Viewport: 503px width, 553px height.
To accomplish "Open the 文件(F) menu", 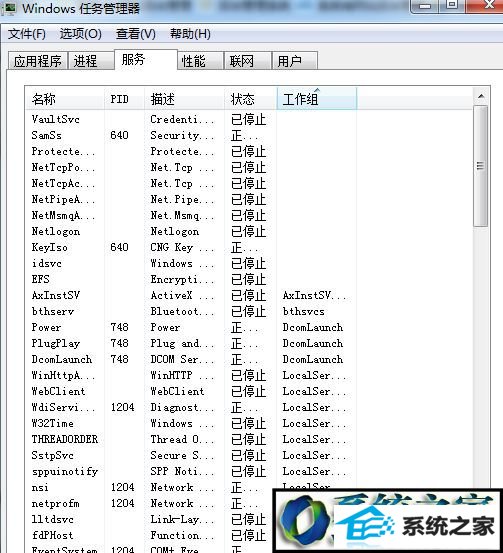I will point(27,34).
